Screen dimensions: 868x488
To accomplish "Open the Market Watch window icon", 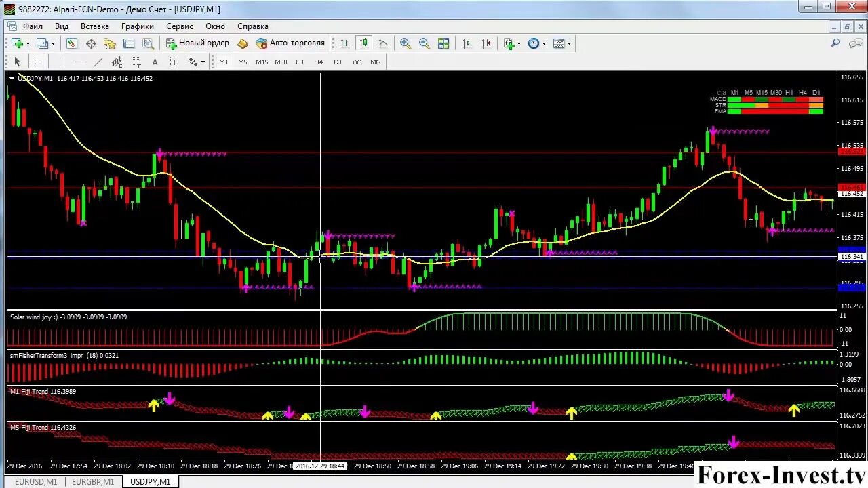I will click(x=72, y=43).
